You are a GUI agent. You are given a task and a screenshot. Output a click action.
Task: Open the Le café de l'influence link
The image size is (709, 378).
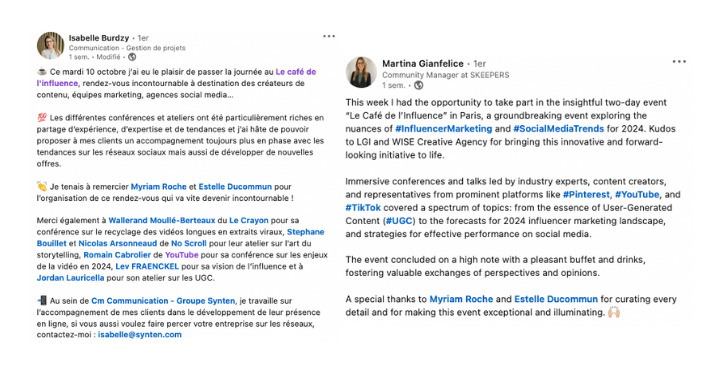[176, 77]
